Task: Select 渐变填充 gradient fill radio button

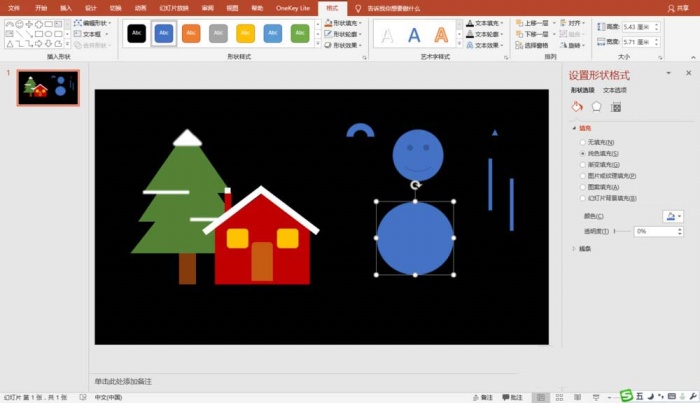Action: (583, 165)
